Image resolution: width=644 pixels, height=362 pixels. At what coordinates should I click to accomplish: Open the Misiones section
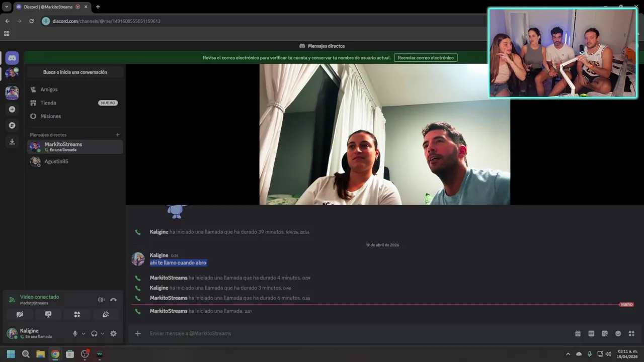75,116
